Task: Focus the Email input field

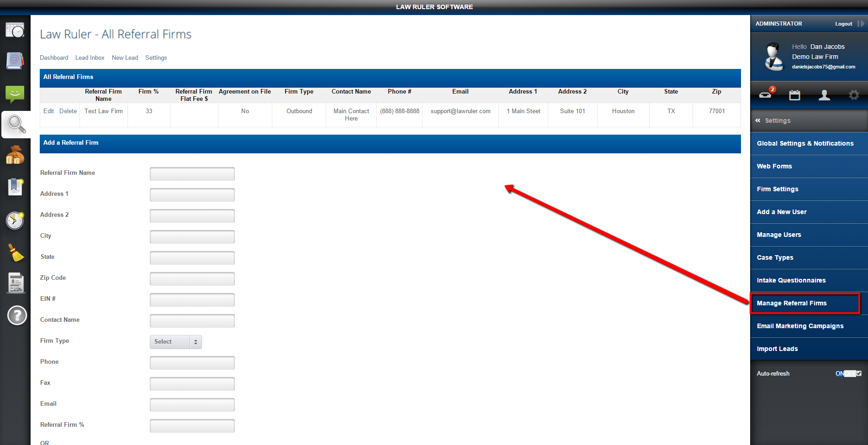Action: pyautogui.click(x=192, y=405)
